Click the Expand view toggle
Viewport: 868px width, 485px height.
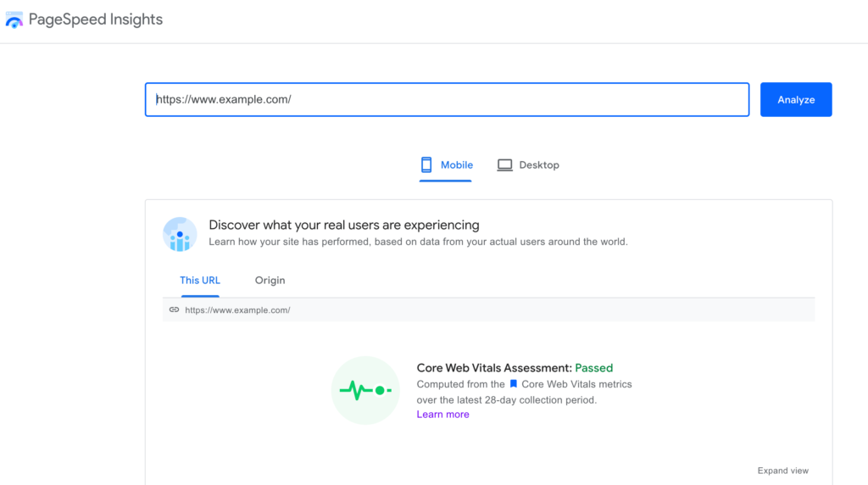[x=782, y=471]
